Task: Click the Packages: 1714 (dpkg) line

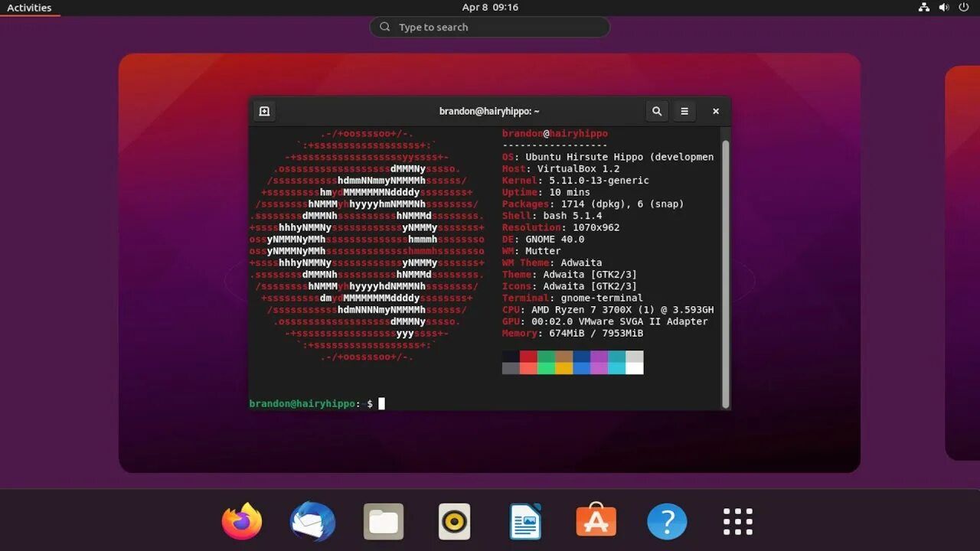Action: (593, 204)
